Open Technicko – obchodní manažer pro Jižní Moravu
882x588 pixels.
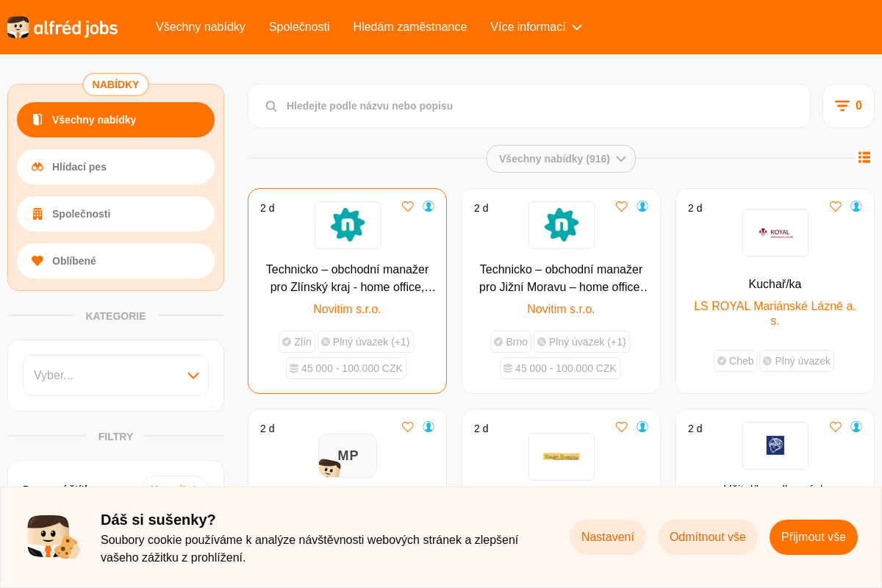point(562,279)
